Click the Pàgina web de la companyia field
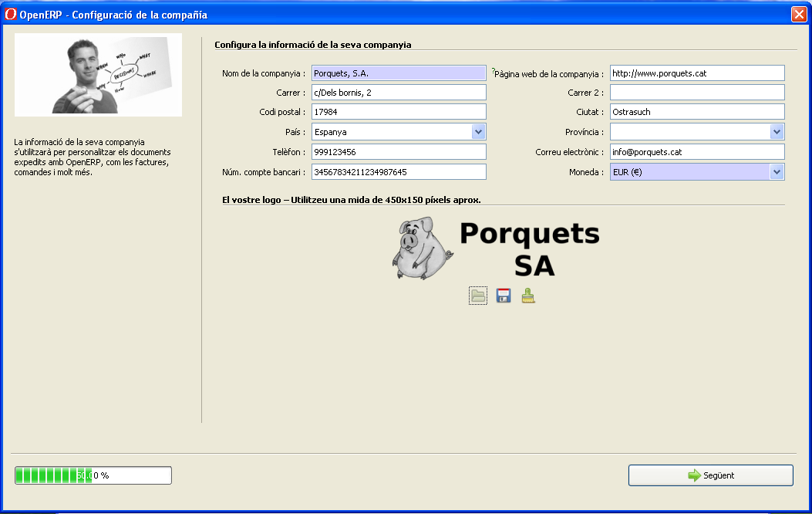Viewport: 812px width, 514px height. click(696, 73)
